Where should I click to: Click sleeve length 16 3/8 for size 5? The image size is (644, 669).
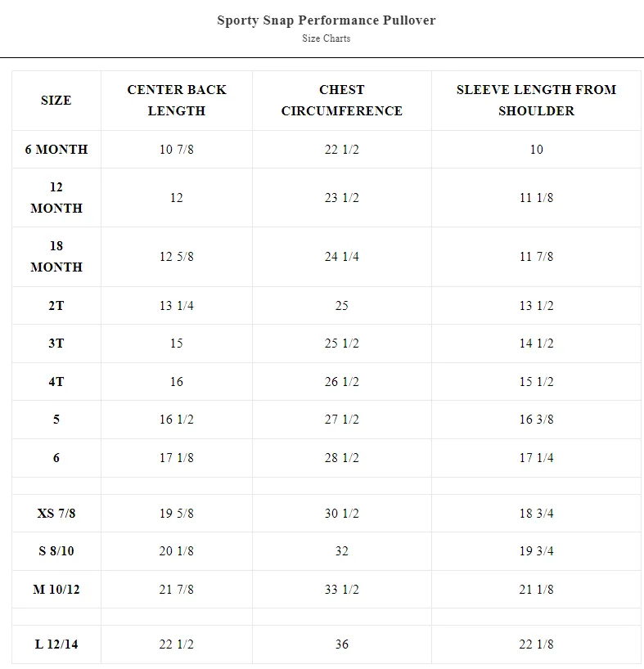point(537,419)
